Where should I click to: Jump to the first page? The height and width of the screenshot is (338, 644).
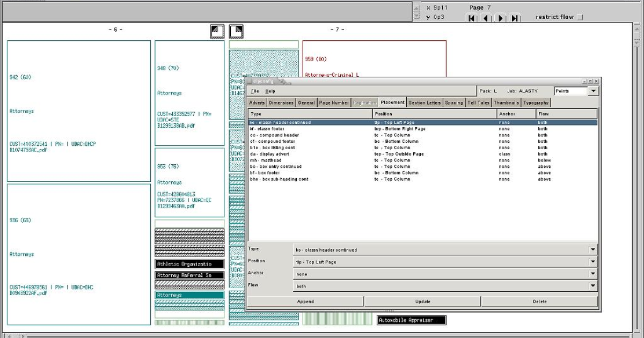(x=472, y=18)
